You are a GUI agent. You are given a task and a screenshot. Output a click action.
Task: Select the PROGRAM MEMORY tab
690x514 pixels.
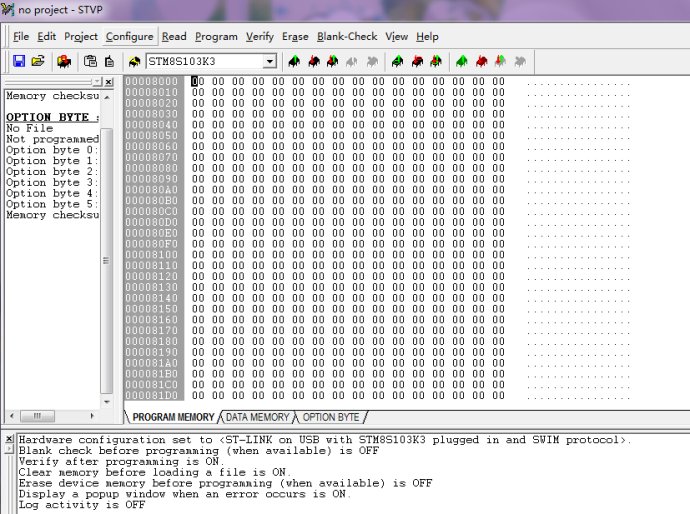click(173, 417)
